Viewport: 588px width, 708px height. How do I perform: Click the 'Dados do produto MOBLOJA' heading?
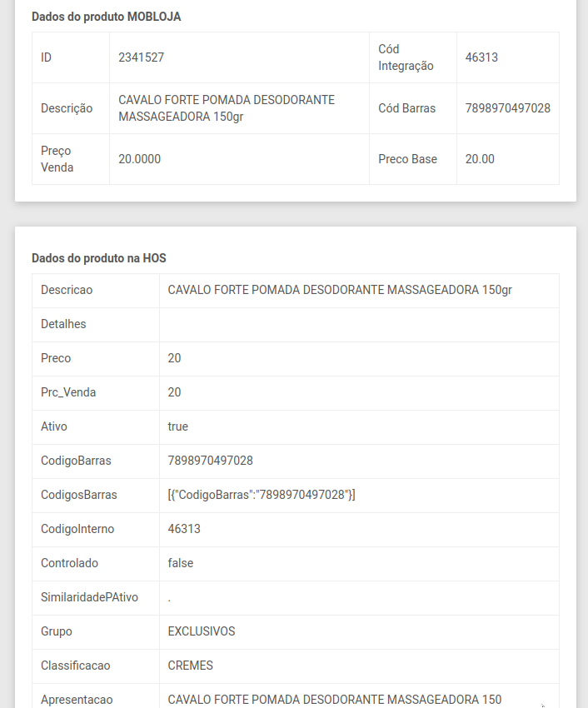(x=106, y=17)
